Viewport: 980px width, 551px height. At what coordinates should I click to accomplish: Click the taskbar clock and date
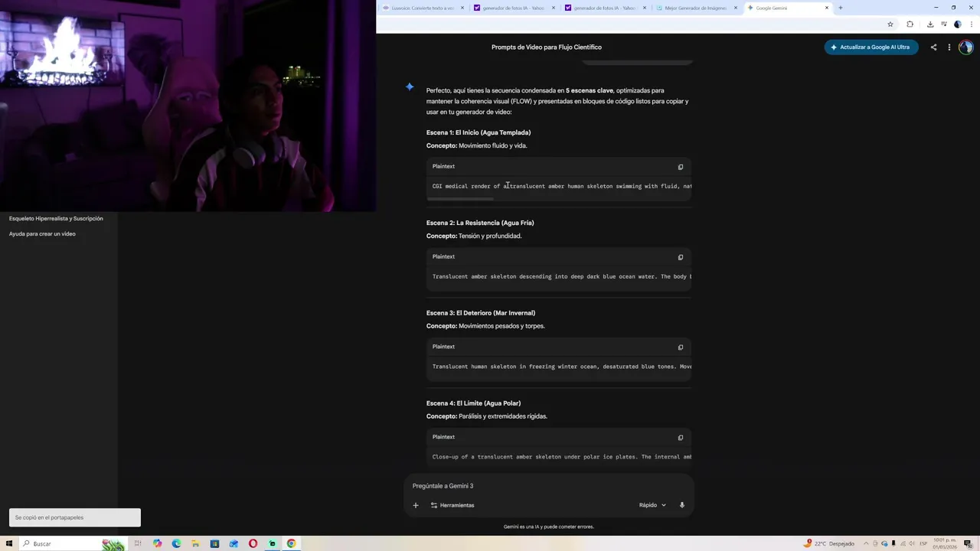point(945,543)
